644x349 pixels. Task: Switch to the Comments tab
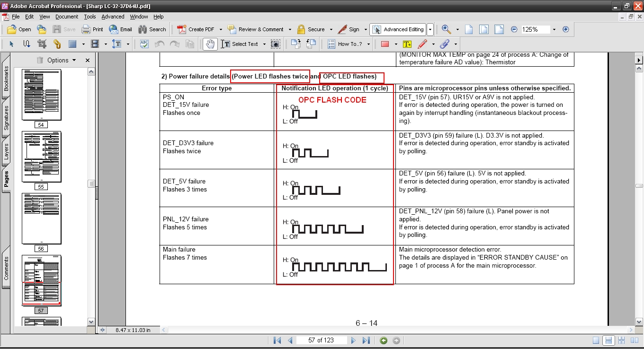coord(6,268)
